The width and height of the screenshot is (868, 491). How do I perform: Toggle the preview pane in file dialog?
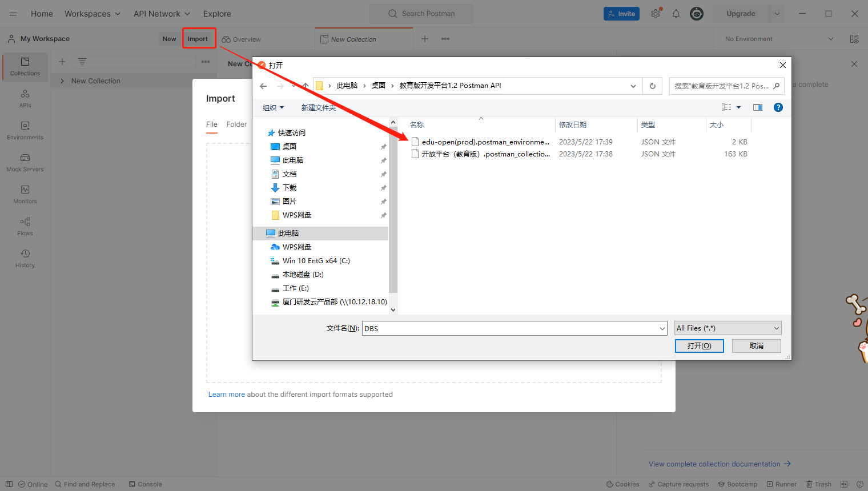pyautogui.click(x=758, y=107)
